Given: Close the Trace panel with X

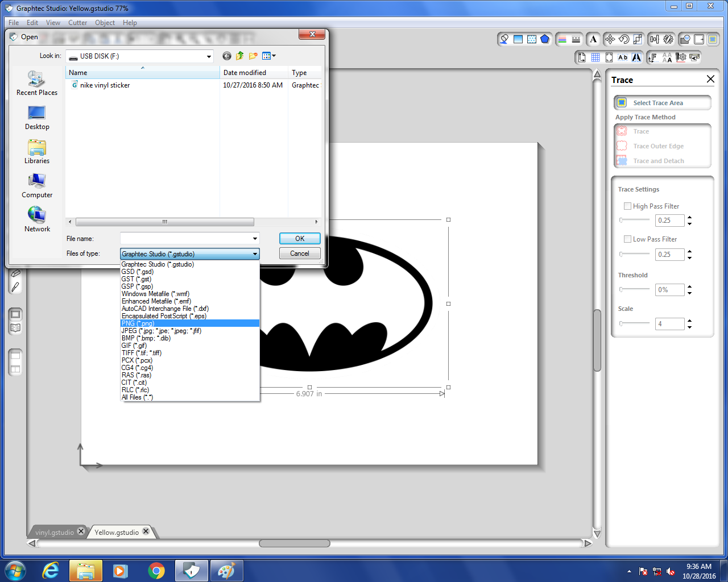Looking at the screenshot, I should click(710, 80).
